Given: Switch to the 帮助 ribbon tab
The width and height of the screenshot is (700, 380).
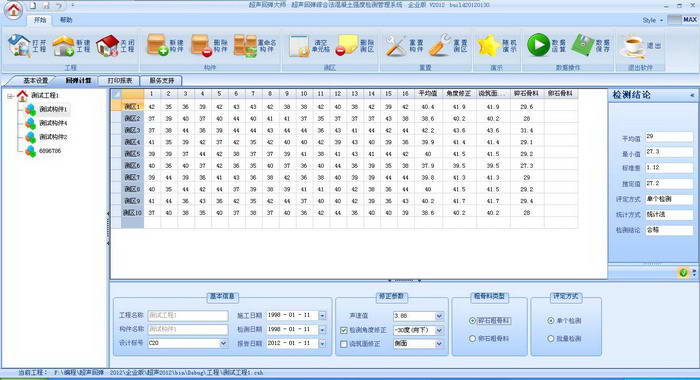Looking at the screenshot, I should [x=66, y=20].
